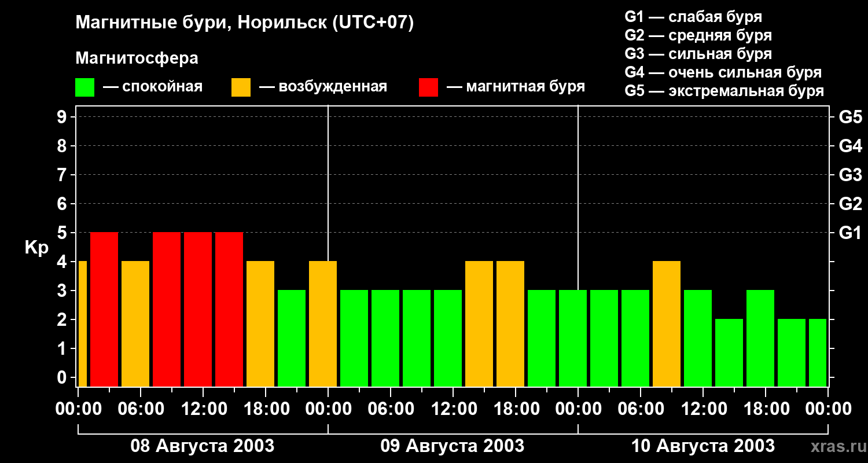Click the 12:00 time label under 08 Августа

coord(203,409)
